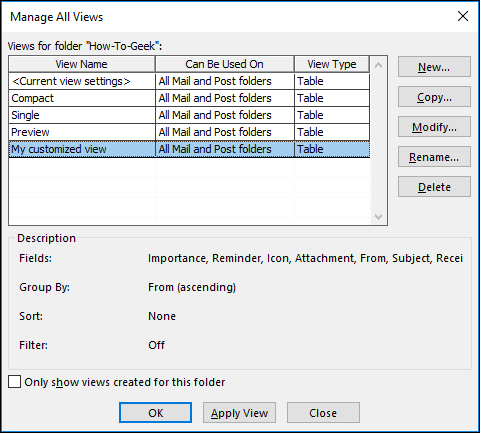This screenshot has width=480, height=433.
Task: Select the Preview view row
Action: click(x=189, y=132)
